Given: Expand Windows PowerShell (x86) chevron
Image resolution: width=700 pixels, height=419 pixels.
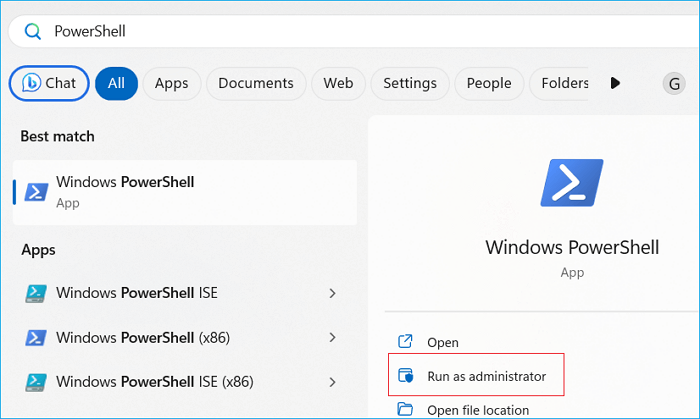Looking at the screenshot, I should coord(332,337).
